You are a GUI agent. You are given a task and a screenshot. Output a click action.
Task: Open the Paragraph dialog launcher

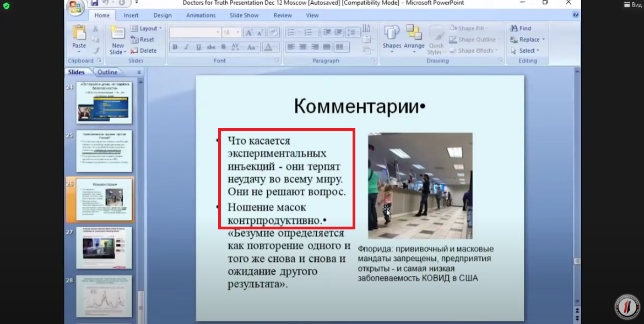coord(374,61)
